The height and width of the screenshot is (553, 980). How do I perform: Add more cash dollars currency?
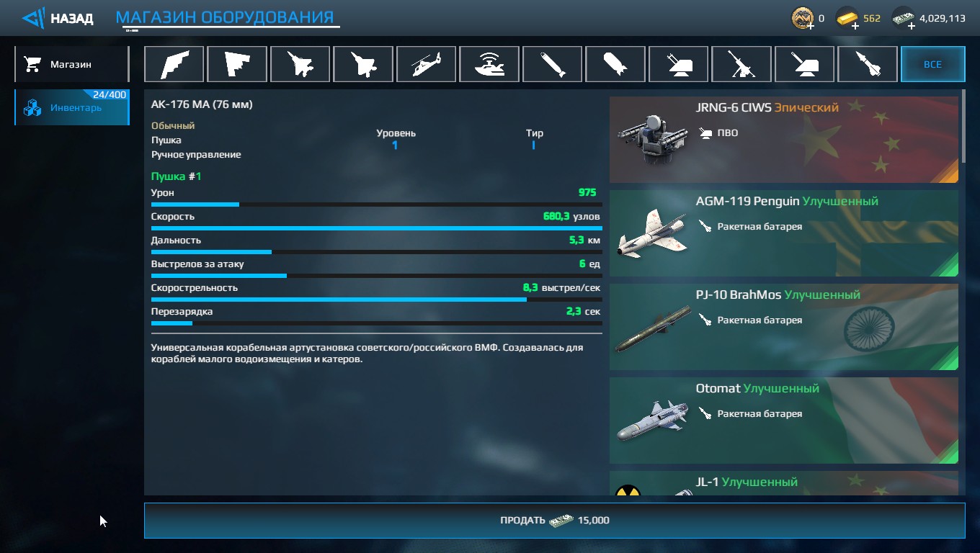click(x=912, y=26)
